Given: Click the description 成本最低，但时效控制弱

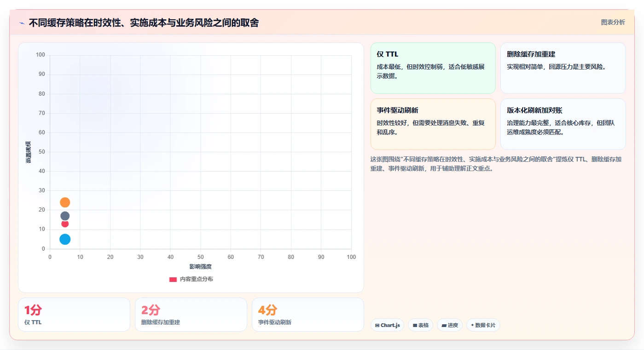Looking at the screenshot, I should (431, 71).
